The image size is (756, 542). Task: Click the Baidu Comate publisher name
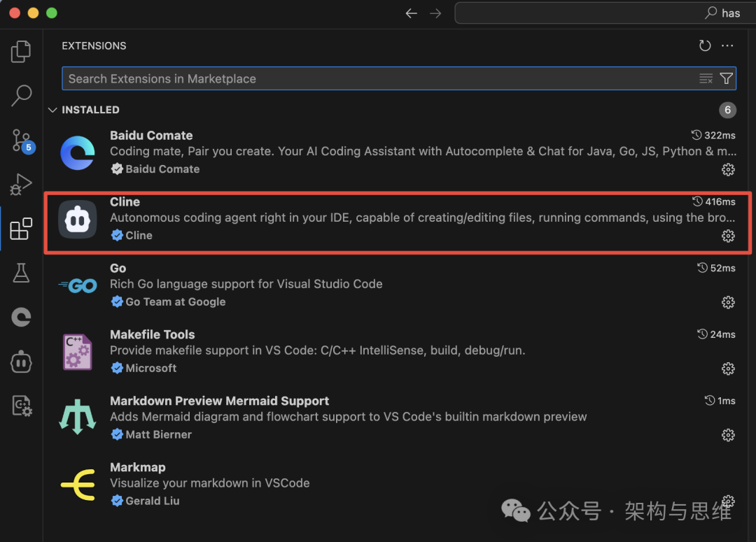(162, 169)
